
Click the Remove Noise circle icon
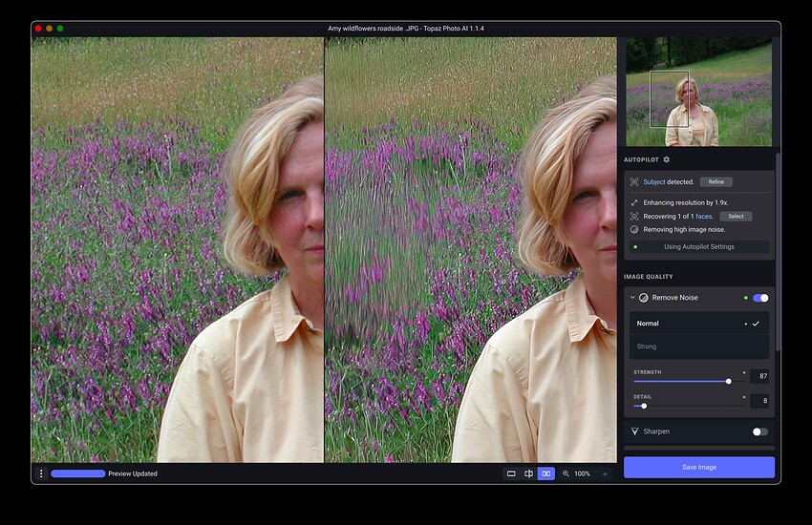(x=644, y=298)
